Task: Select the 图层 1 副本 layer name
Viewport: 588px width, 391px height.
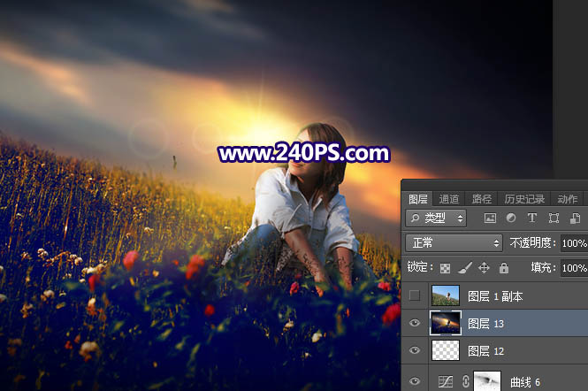Action: click(x=495, y=296)
